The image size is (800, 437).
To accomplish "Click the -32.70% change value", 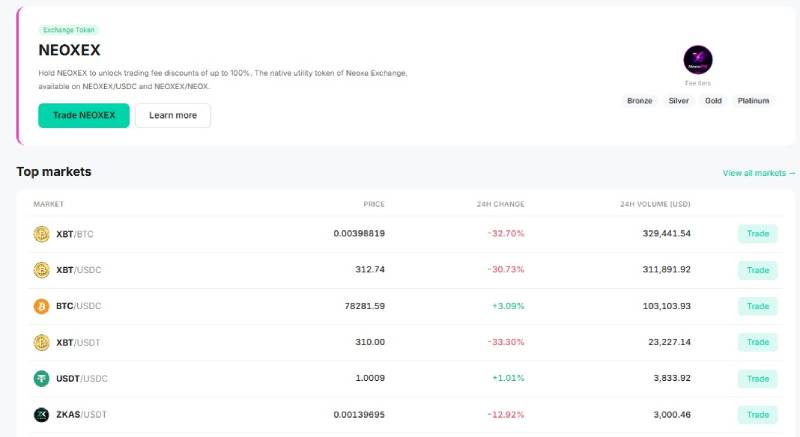I will pos(506,234).
